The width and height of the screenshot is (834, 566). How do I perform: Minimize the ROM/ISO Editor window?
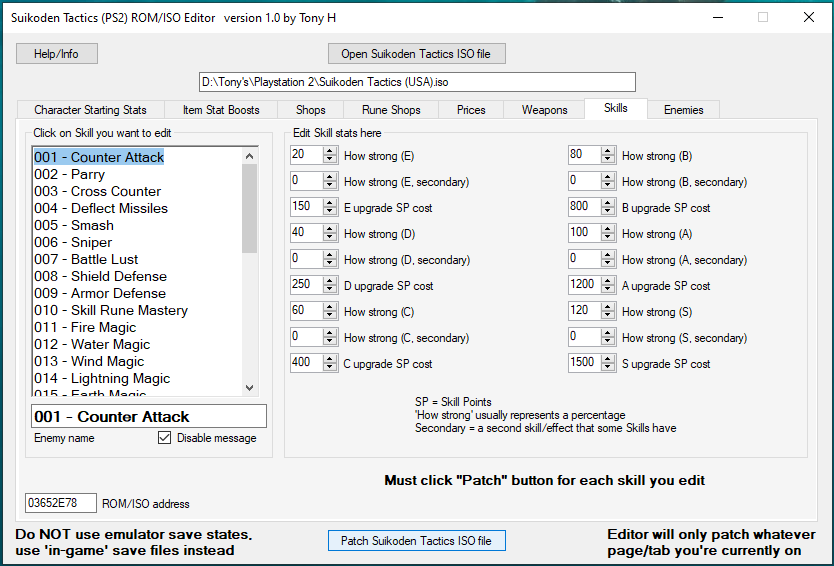pos(718,18)
